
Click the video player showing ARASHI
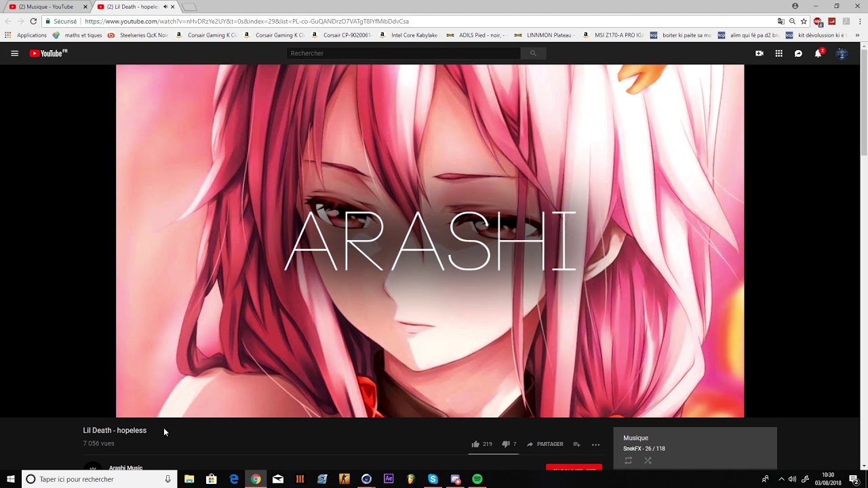[x=430, y=241]
